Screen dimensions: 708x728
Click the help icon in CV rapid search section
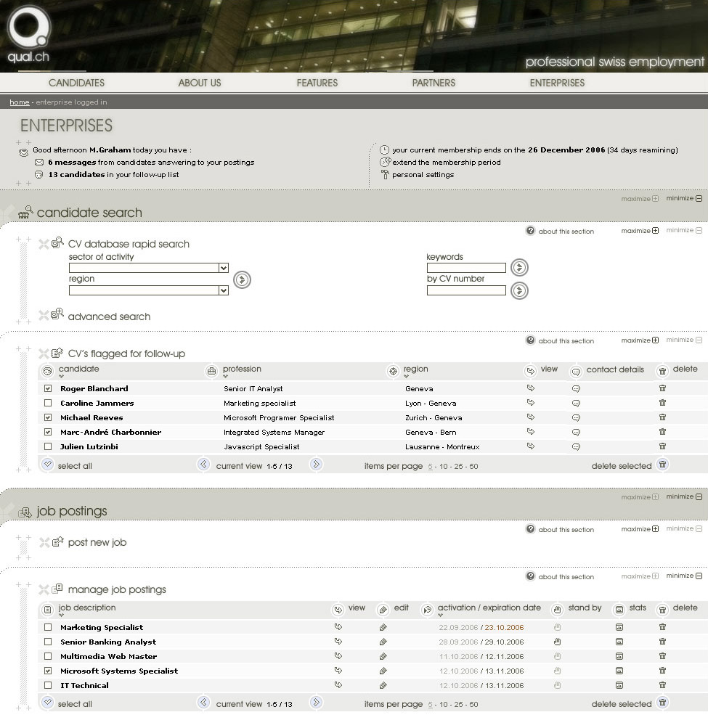pyautogui.click(x=531, y=231)
